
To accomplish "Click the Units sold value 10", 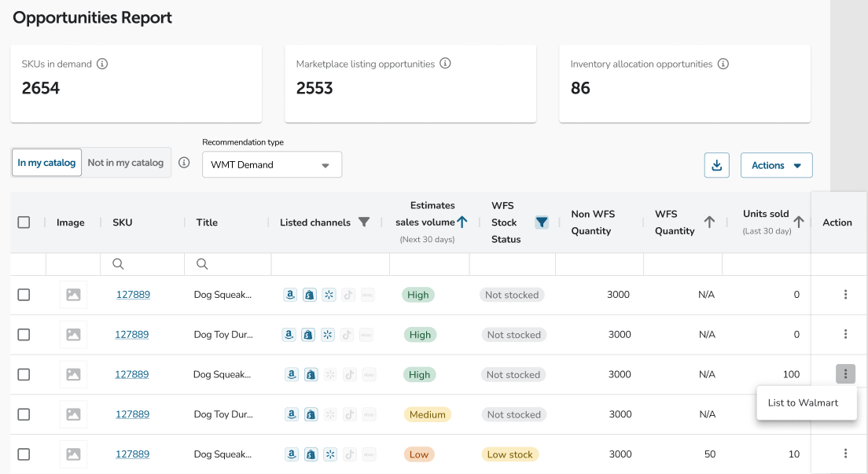I will pyautogui.click(x=794, y=454).
